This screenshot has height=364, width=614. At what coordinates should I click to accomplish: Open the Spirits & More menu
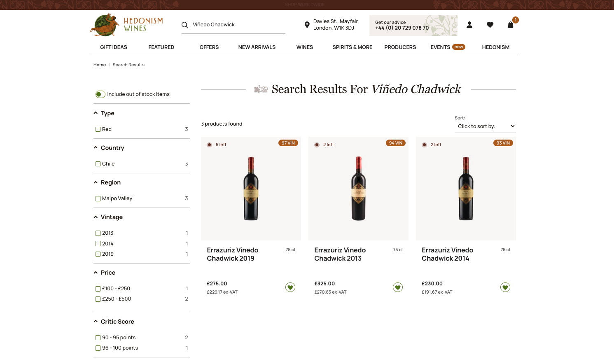pyautogui.click(x=352, y=47)
